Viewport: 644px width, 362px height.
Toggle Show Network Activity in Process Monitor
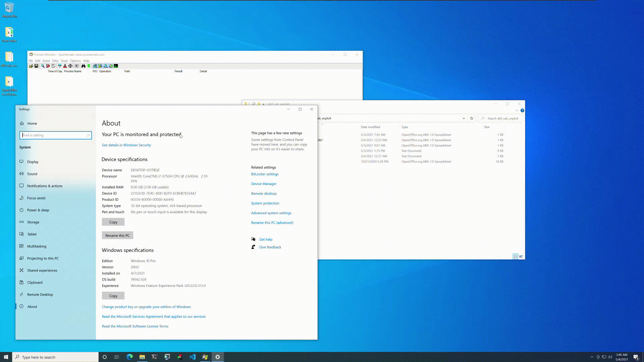106,66
